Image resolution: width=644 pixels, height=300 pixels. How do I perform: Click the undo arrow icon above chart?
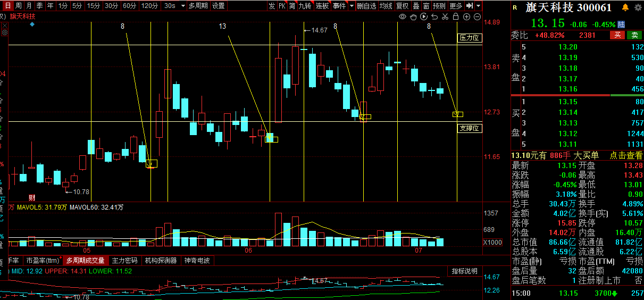(434, 17)
